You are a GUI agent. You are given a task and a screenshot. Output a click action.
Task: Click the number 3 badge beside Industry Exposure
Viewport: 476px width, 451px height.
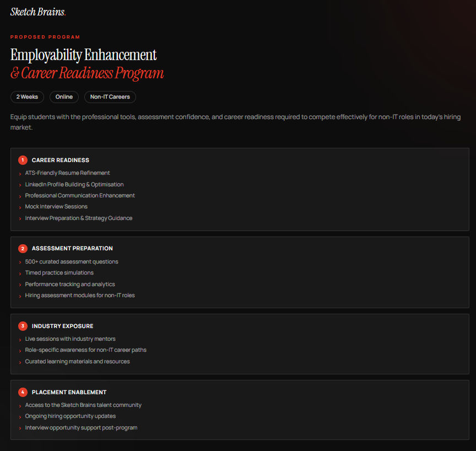click(x=23, y=326)
